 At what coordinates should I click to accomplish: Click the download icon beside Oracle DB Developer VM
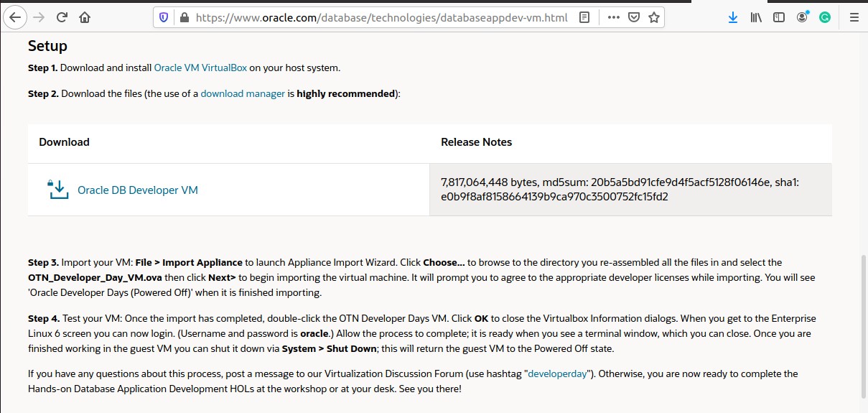pyautogui.click(x=57, y=190)
